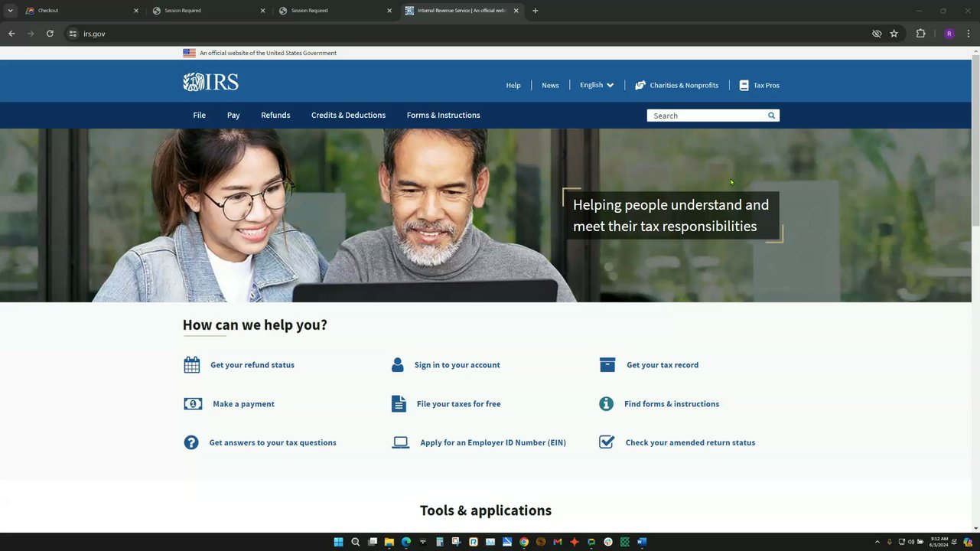Open the Get your refund status link
This screenshot has height=551, width=980.
(252, 365)
